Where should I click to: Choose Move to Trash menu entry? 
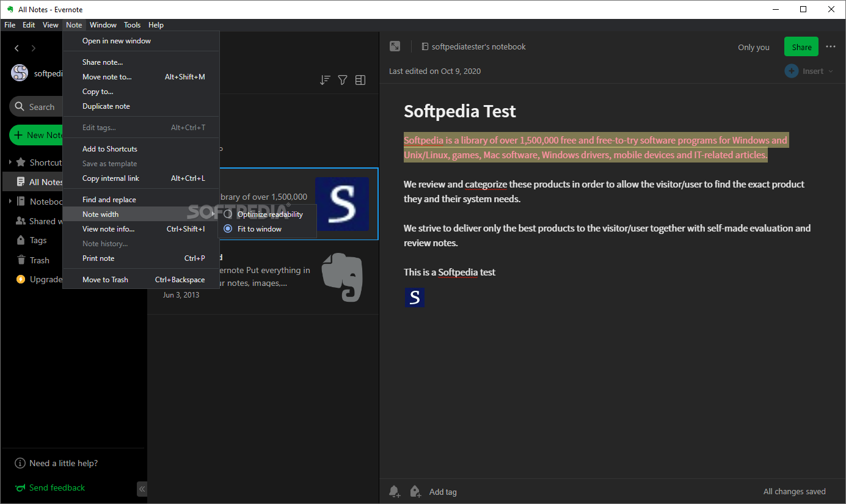coord(140,280)
